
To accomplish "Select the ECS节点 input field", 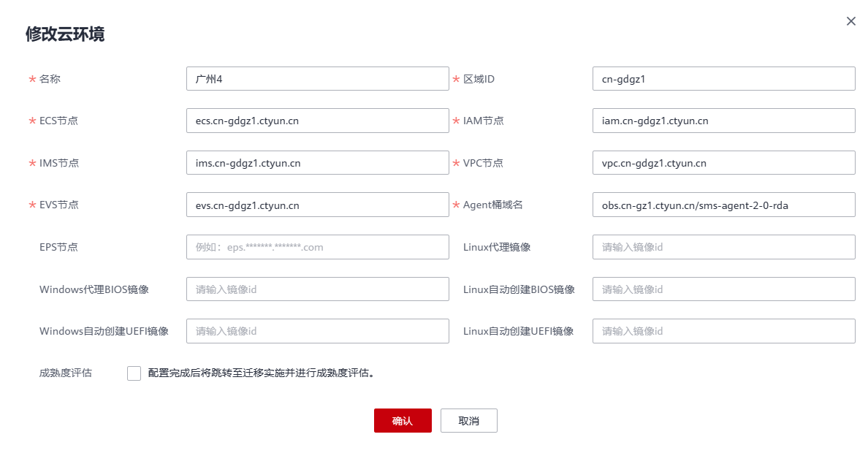I will pyautogui.click(x=317, y=120).
